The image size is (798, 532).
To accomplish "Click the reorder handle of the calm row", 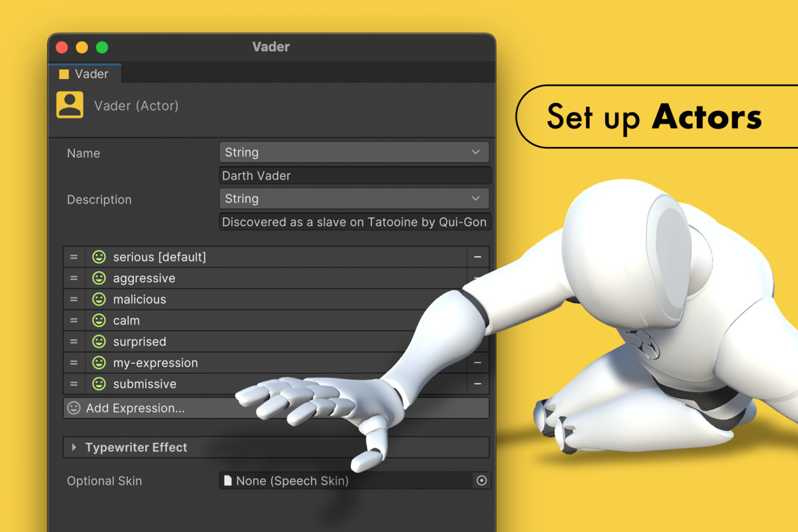I will 74,321.
